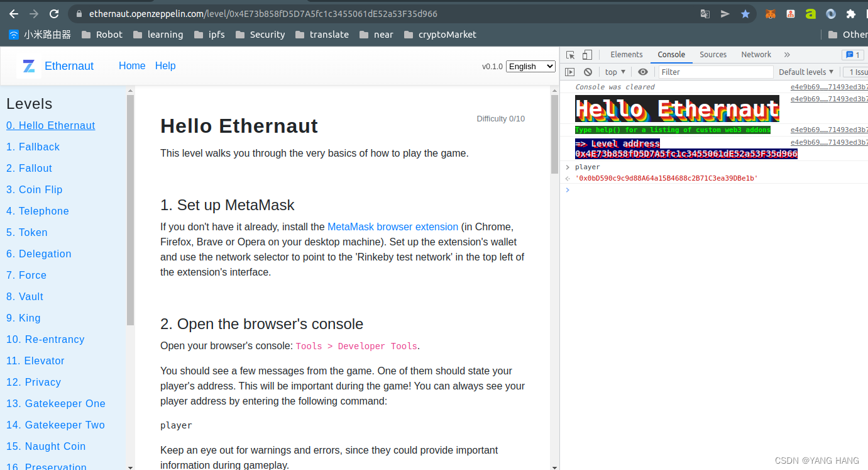Open the MetaMask fox extension
Viewport: 868px width, 470px height.
[770, 14]
